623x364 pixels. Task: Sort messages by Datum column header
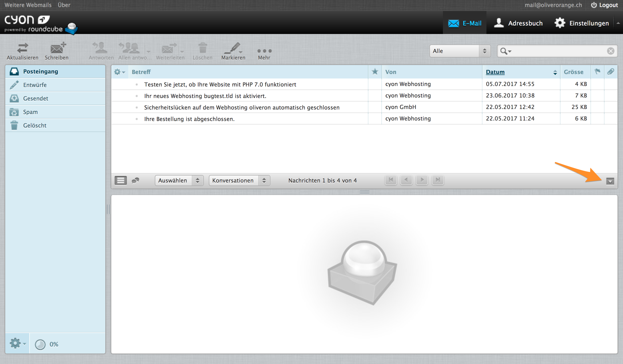(x=495, y=72)
